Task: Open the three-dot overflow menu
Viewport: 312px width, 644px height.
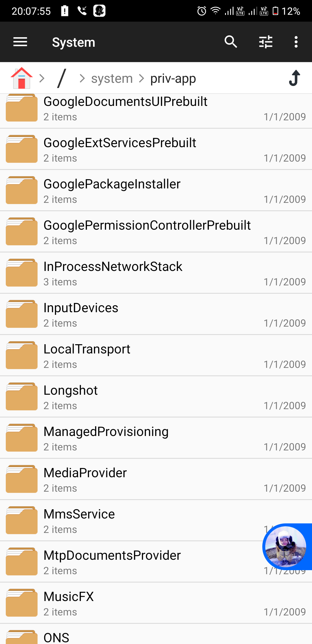Action: tap(296, 42)
